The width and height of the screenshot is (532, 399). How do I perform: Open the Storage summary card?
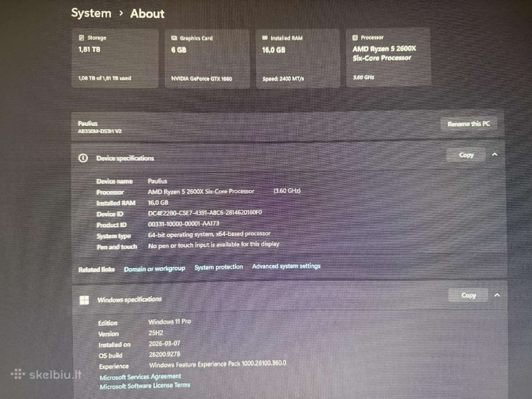click(115, 58)
